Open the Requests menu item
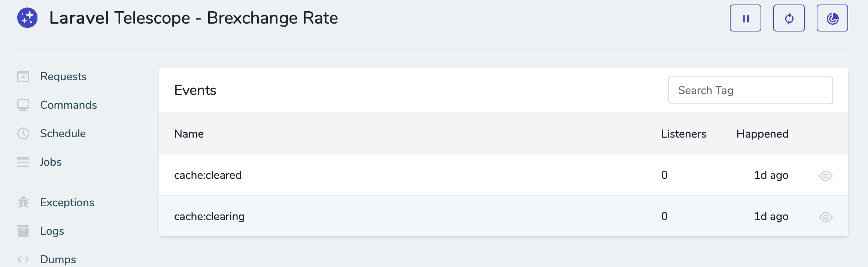868x267 pixels. click(63, 76)
